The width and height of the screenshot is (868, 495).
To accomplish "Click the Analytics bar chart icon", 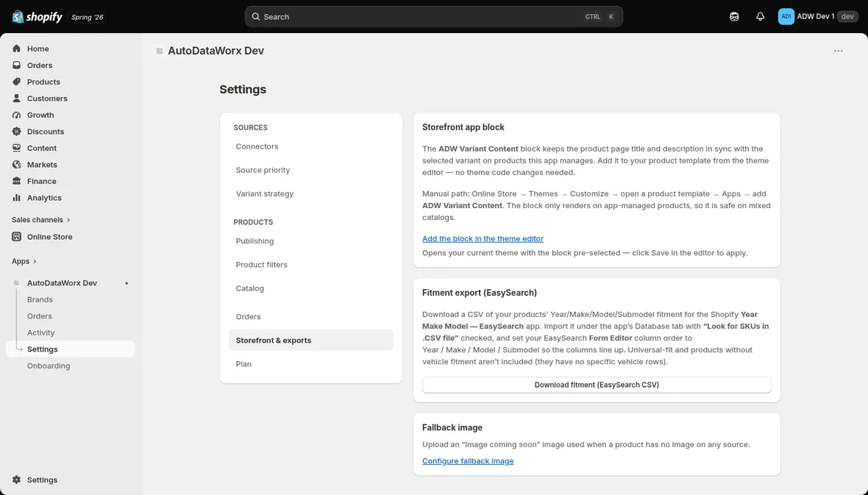I will 17,198.
